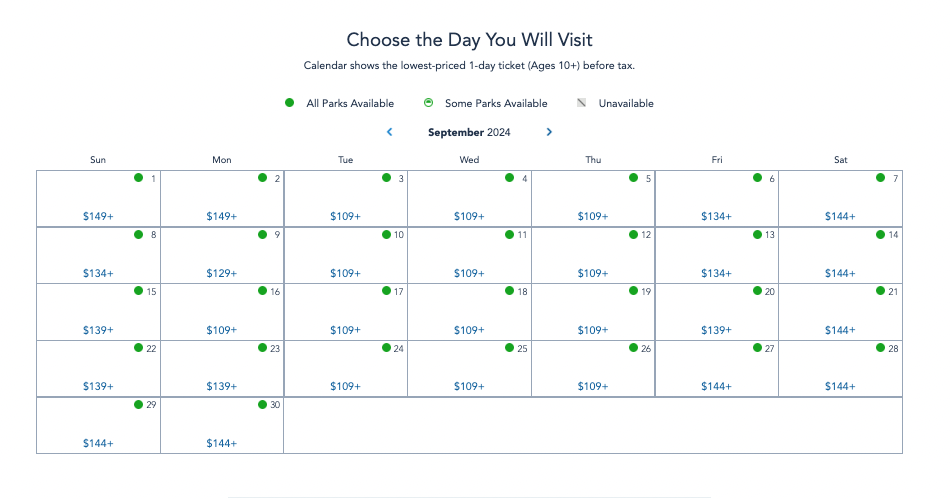This screenshot has height=499, width=950.
Task: Pick the $129+ price on September 9
Action: 222,273
